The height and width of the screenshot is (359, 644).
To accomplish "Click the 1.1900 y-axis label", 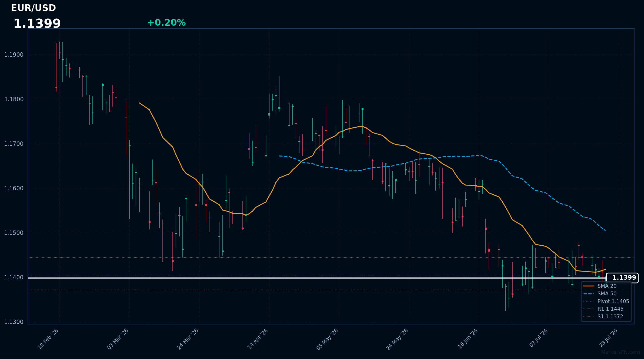I will point(14,55).
